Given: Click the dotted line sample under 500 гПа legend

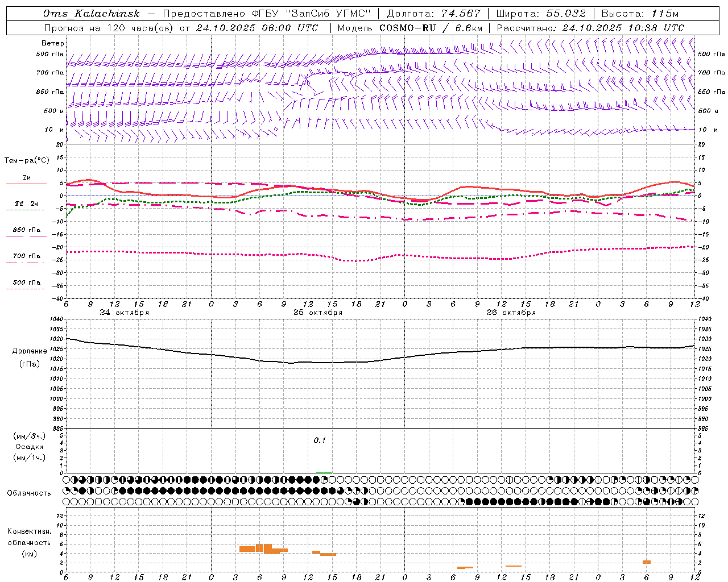Looking at the screenshot, I should click(x=26, y=289).
